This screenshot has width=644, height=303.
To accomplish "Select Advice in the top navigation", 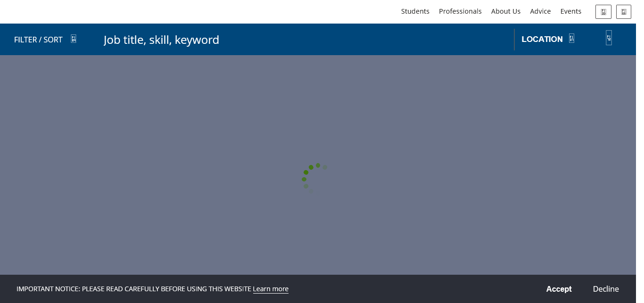I will (540, 11).
